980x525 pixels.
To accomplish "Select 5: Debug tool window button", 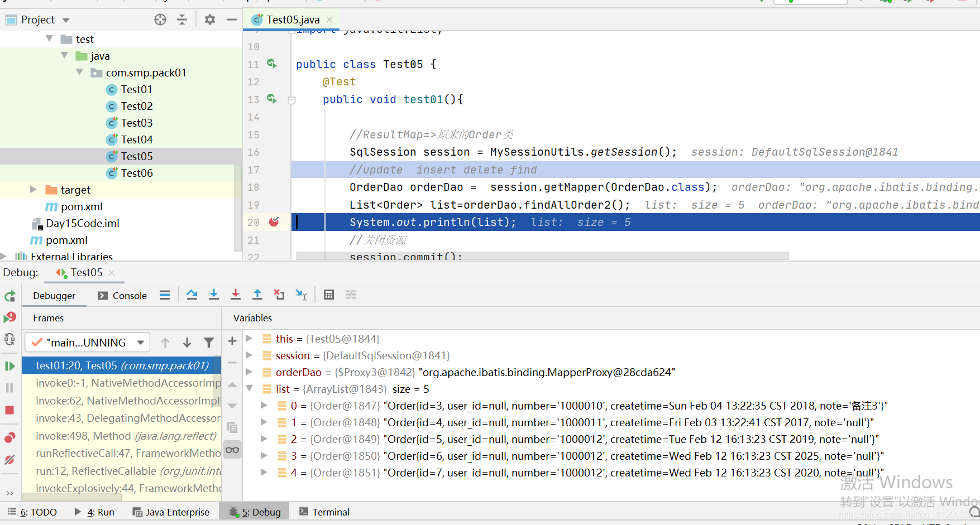I will pos(255,512).
